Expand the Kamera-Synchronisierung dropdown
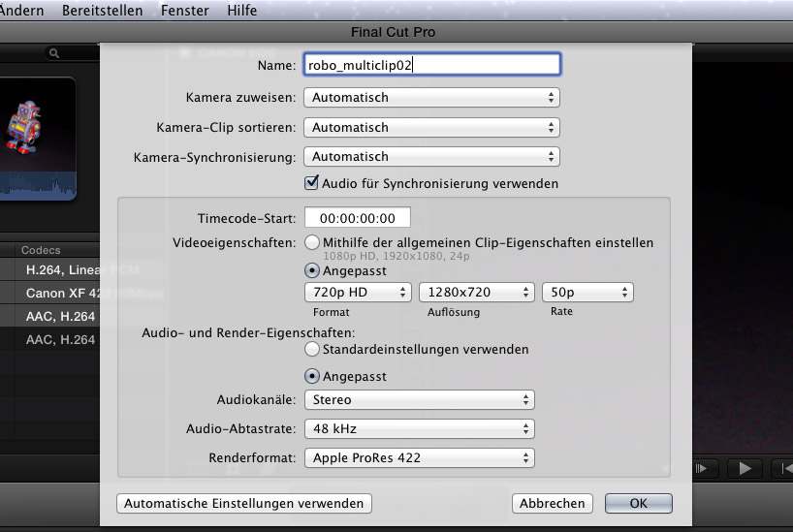The width and height of the screenshot is (793, 532). [431, 156]
